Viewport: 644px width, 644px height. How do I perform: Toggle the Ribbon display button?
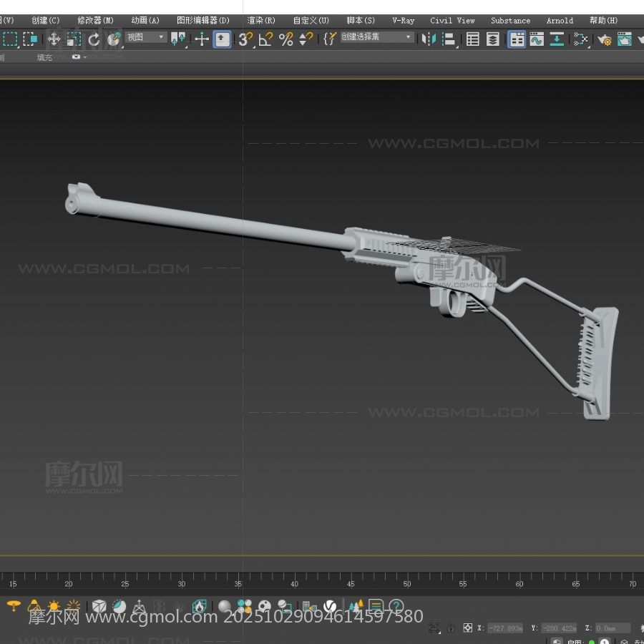(x=517, y=39)
